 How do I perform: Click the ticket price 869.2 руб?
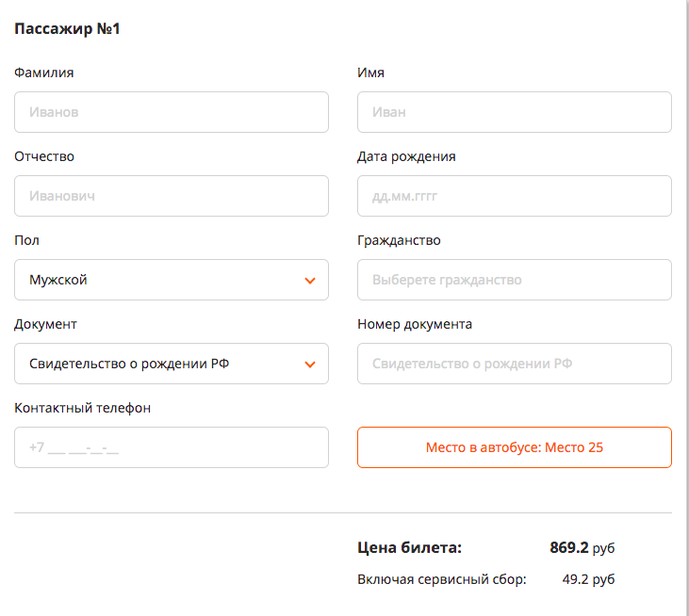(582, 547)
